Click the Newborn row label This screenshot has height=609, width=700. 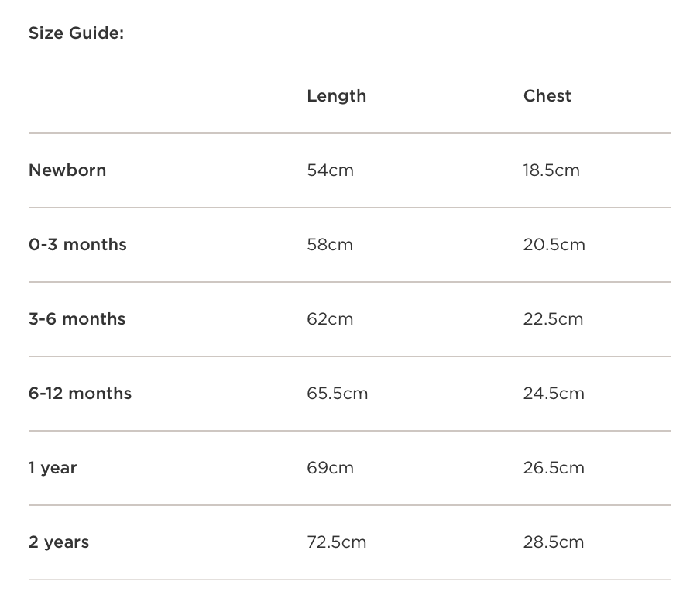tap(67, 170)
